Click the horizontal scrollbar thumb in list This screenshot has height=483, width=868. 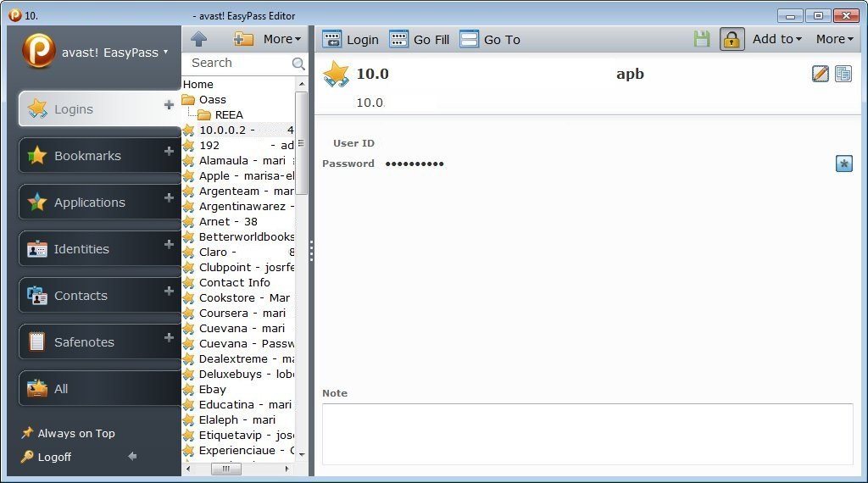click(225, 469)
